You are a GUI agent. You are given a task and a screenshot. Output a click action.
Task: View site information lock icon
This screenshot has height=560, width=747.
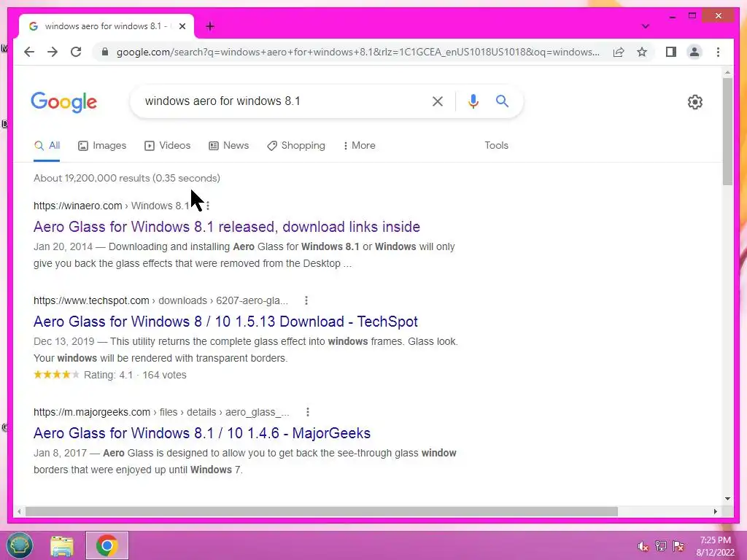tap(105, 52)
